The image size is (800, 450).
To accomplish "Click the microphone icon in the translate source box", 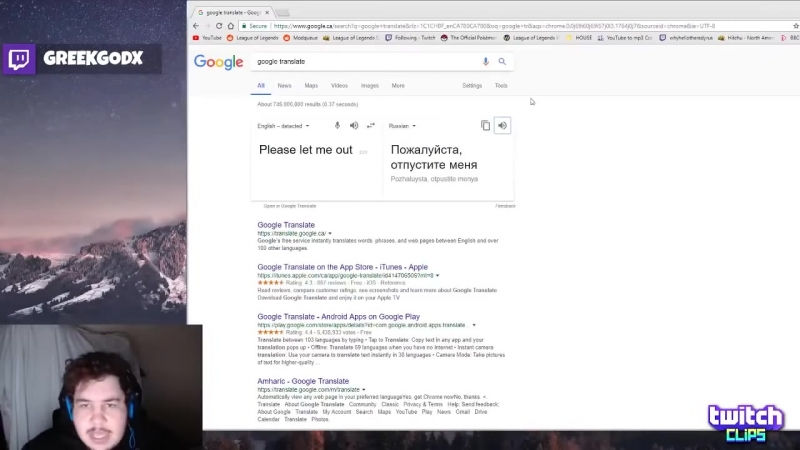I will [337, 126].
